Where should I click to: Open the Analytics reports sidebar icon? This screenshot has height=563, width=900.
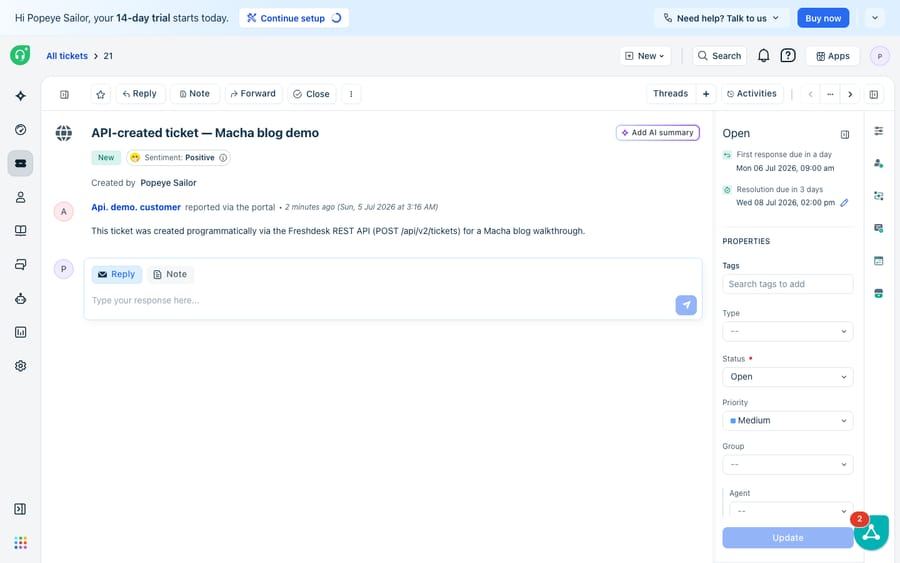tap(21, 332)
